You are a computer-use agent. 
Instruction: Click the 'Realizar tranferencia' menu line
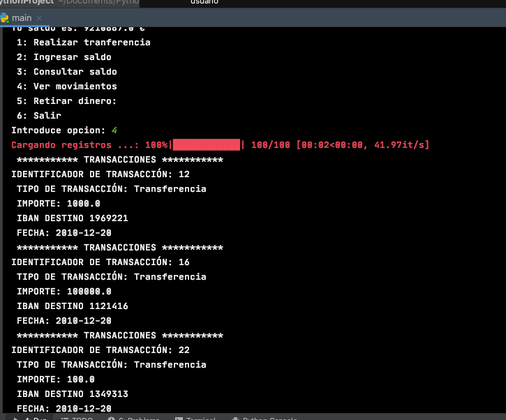[83, 43]
